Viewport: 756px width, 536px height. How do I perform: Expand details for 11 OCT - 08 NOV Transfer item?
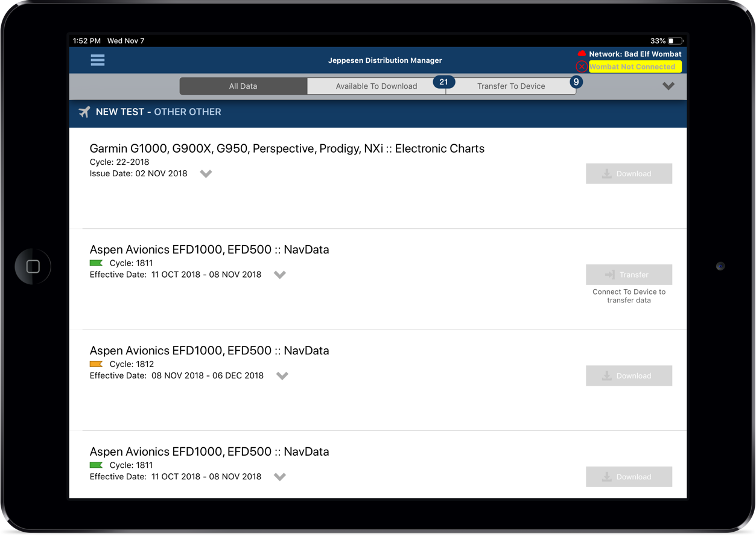[280, 275]
